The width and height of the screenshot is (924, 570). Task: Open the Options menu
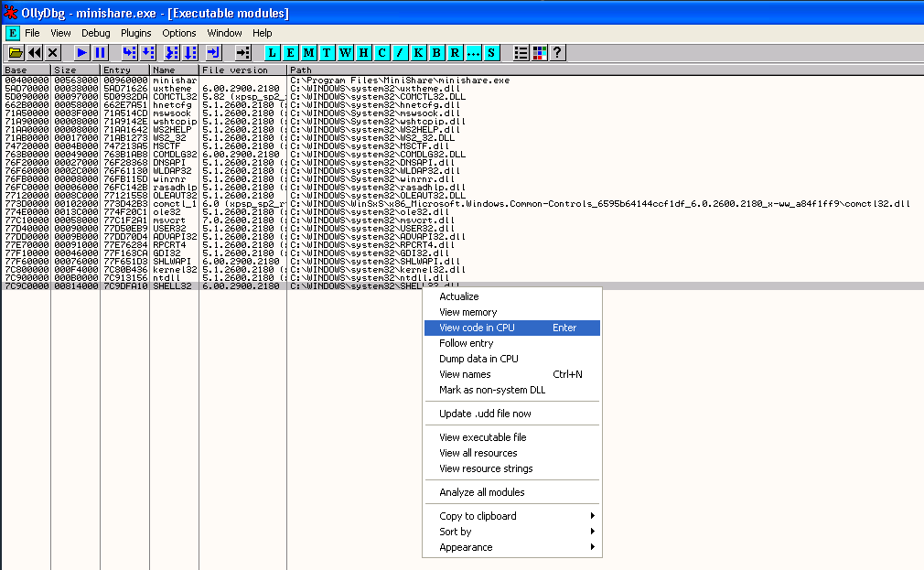tap(179, 33)
